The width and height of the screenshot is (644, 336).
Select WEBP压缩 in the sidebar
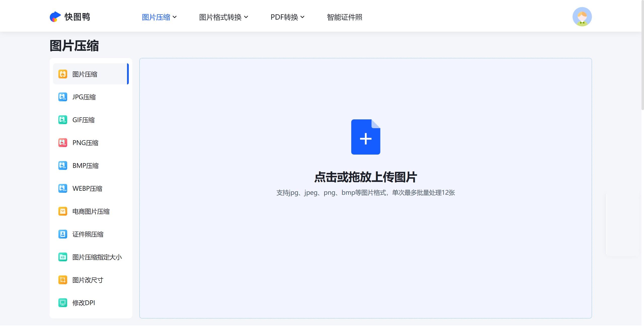click(91, 188)
